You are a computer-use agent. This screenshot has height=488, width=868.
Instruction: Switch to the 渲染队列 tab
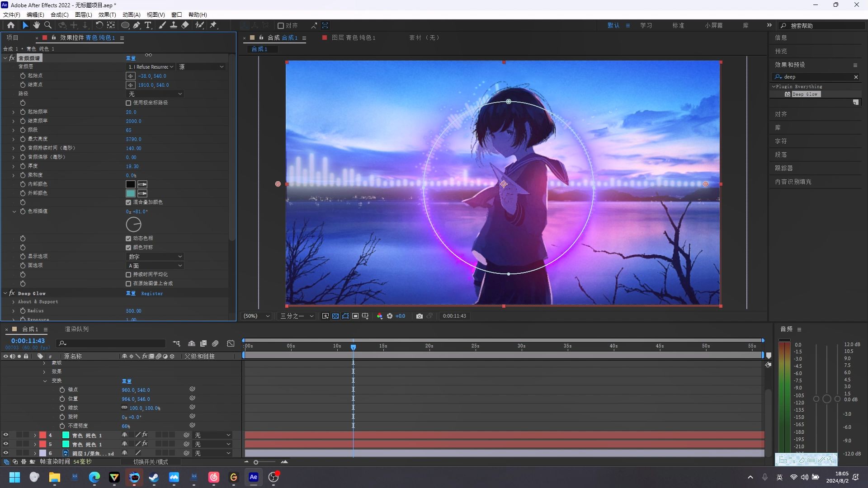[x=76, y=329]
